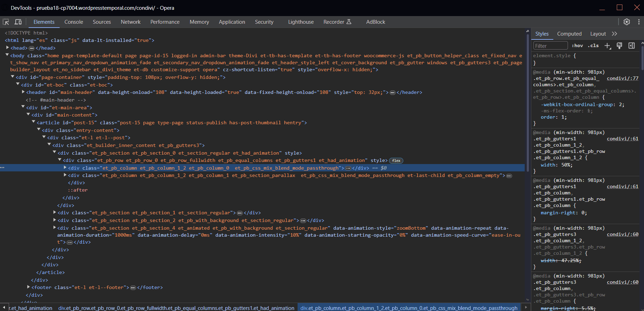Activate the inspect element picker tool
Screen dimensions: 644x311
[6, 22]
